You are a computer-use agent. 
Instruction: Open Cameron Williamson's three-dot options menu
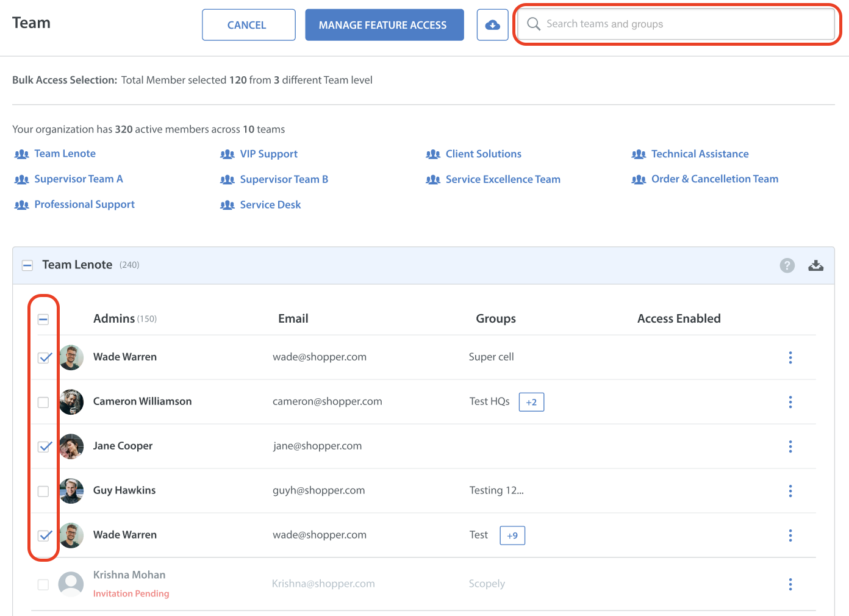790,402
